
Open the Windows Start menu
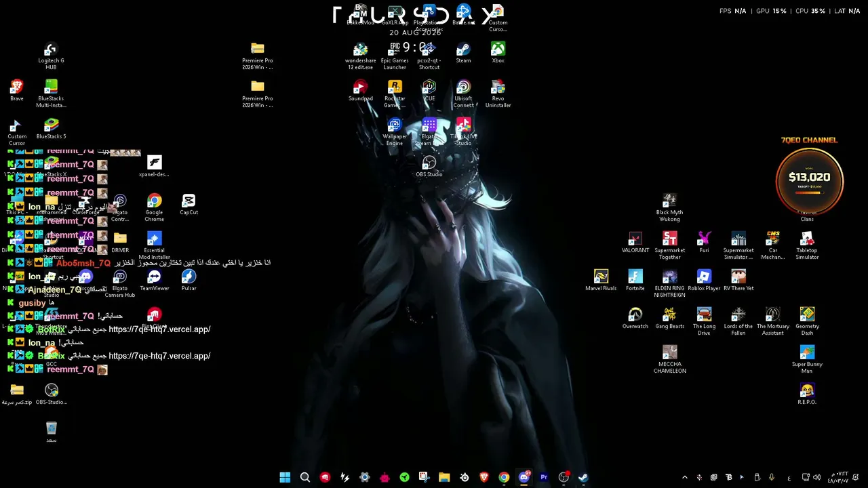tap(285, 477)
